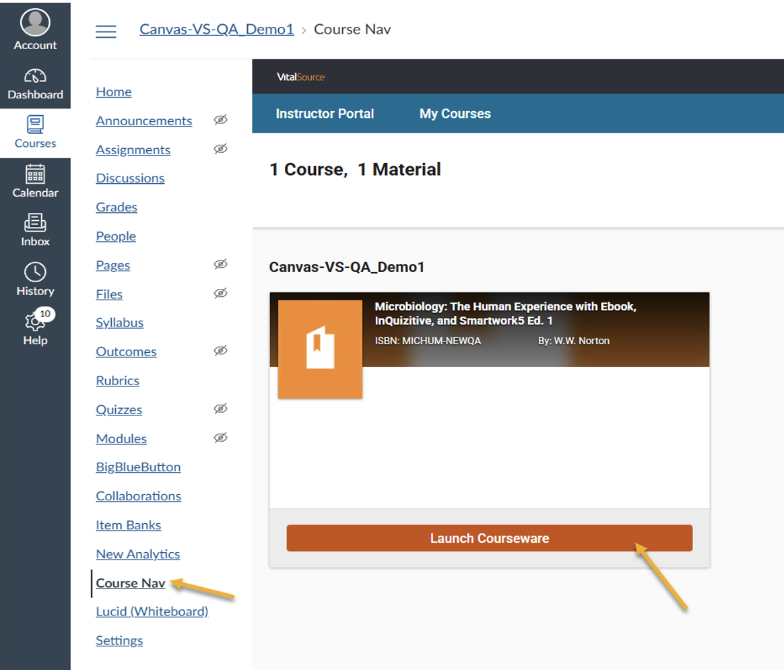Open the course Settings link
This screenshot has height=672, width=784.
[x=119, y=641]
